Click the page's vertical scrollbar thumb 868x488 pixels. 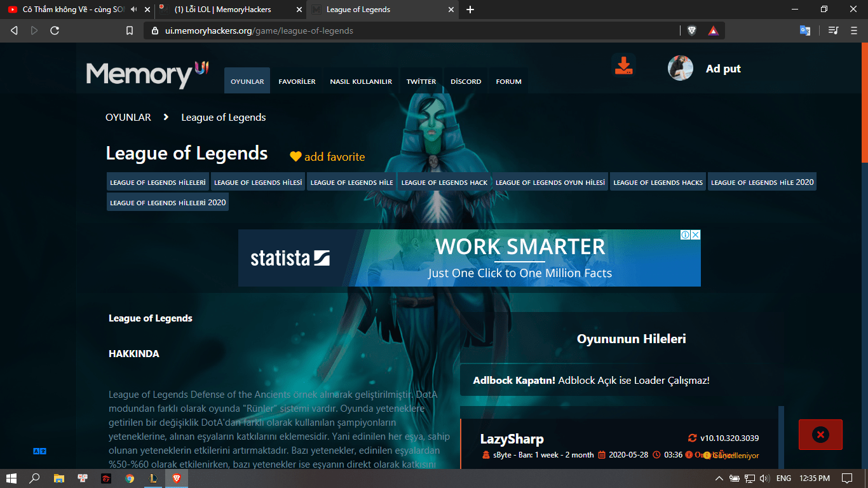pyautogui.click(x=864, y=102)
